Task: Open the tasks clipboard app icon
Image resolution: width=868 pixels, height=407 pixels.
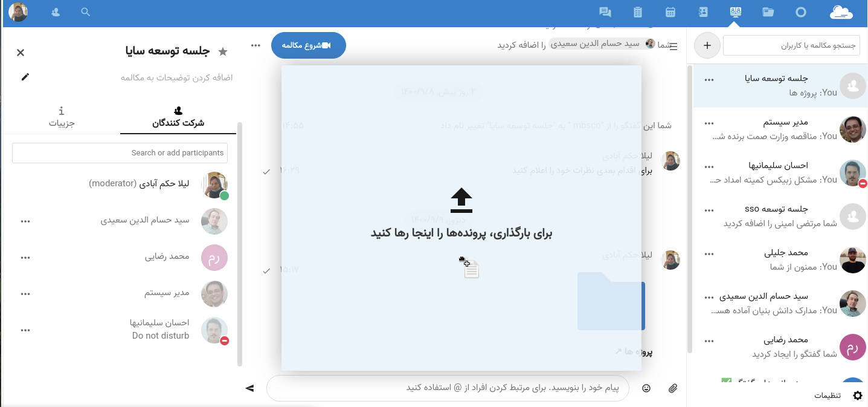Action: coord(638,12)
